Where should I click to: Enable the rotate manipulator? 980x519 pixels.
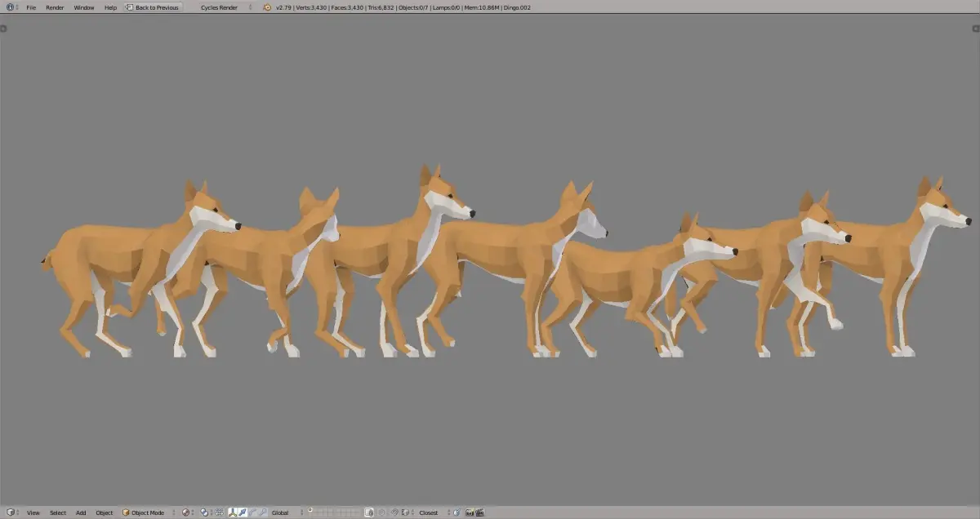252,512
